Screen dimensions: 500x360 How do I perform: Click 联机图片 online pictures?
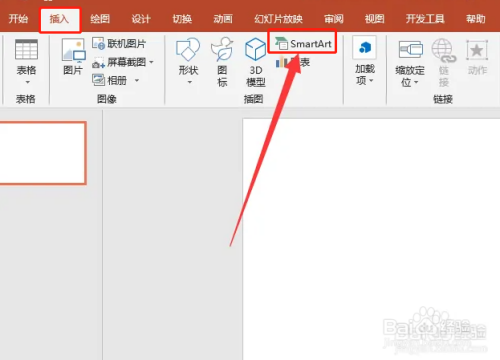coord(119,44)
